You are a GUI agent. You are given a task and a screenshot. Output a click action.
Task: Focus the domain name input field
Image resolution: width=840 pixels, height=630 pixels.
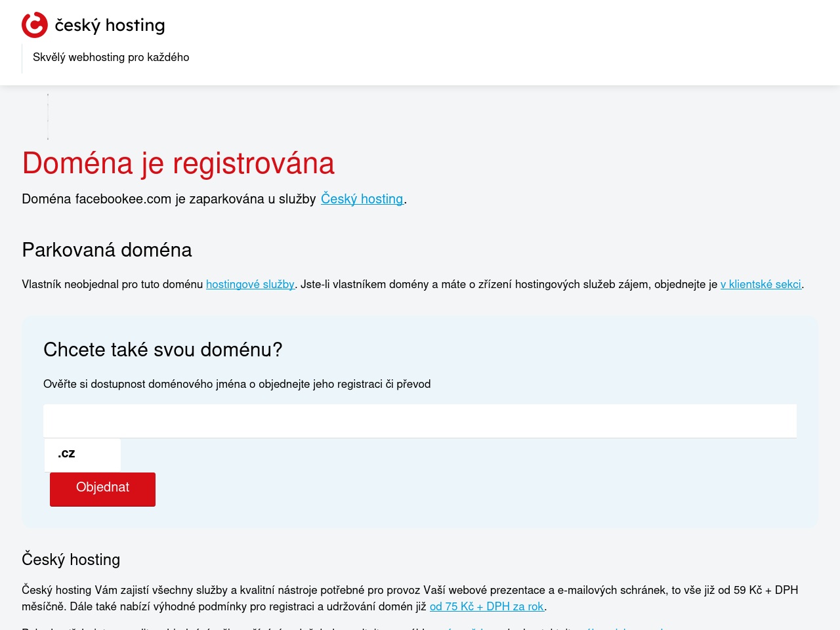click(420, 421)
